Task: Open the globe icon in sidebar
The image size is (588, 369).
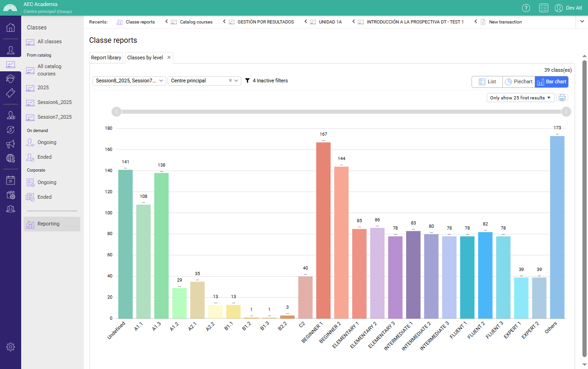Action: pyautogui.click(x=10, y=159)
